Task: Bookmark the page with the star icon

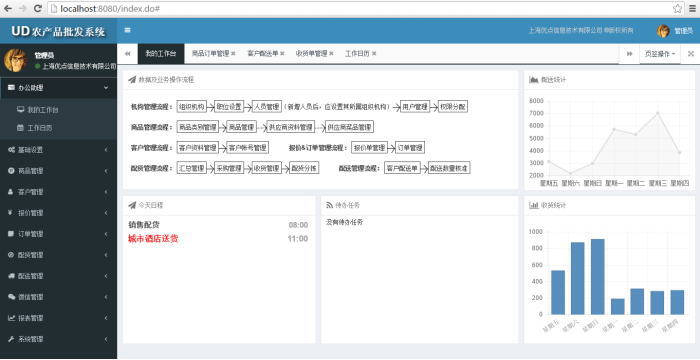Action: 677,8
